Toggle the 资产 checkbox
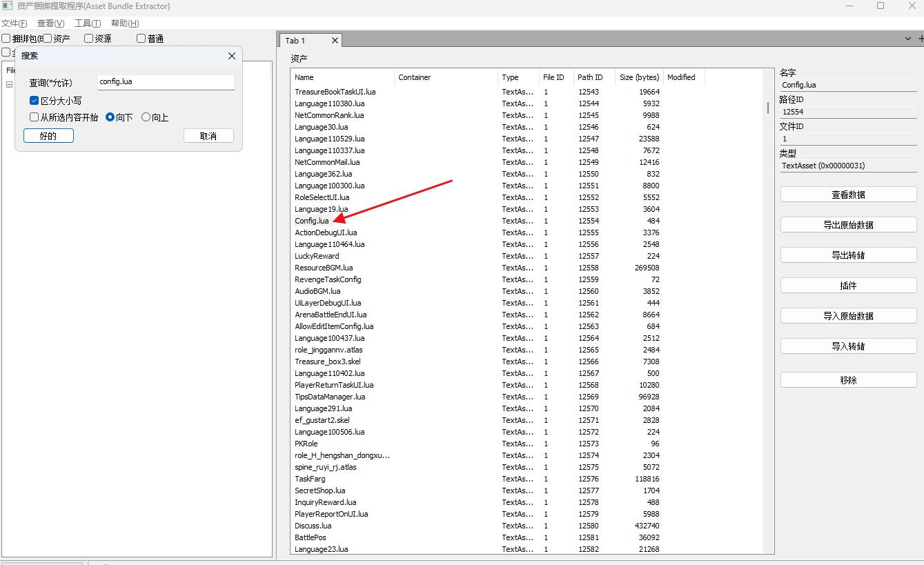 [x=48, y=39]
